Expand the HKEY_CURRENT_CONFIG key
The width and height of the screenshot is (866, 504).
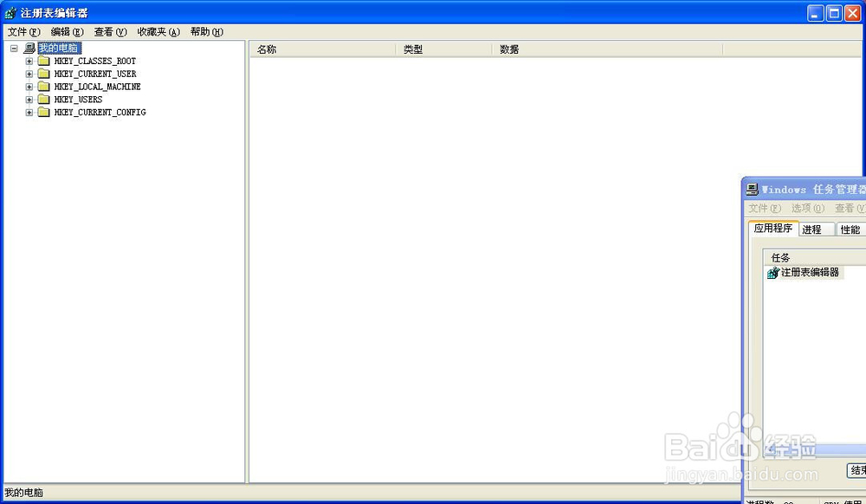click(29, 113)
